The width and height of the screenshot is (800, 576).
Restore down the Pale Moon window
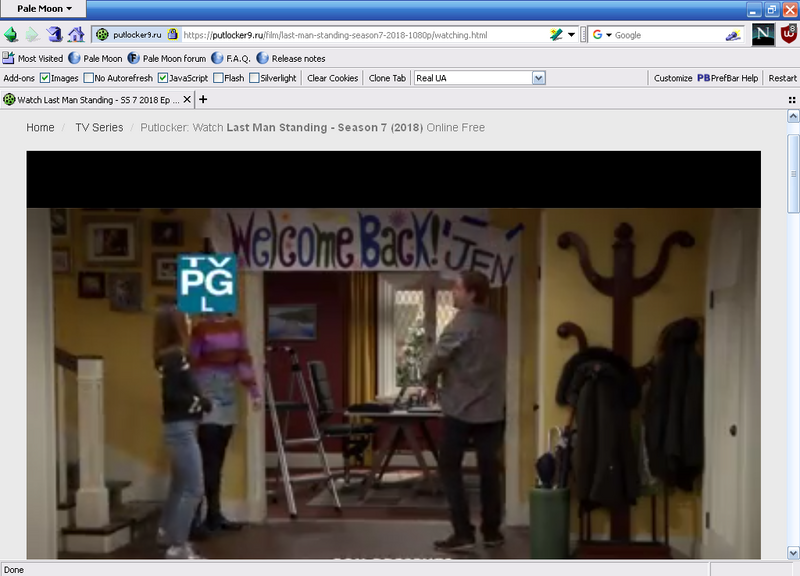[771, 9]
